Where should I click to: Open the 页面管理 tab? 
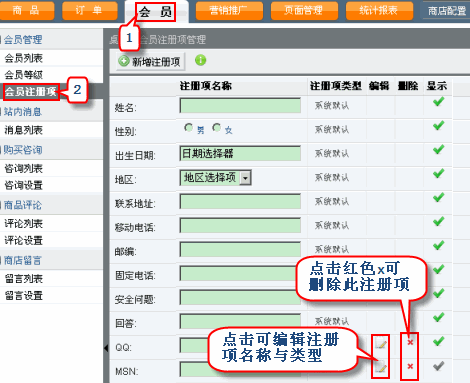pyautogui.click(x=304, y=11)
